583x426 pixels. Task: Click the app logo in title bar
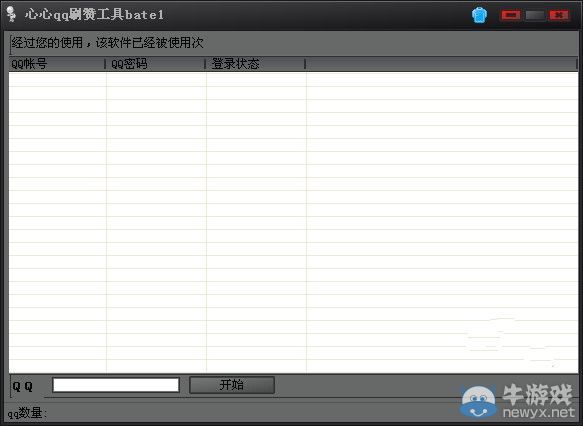point(12,14)
